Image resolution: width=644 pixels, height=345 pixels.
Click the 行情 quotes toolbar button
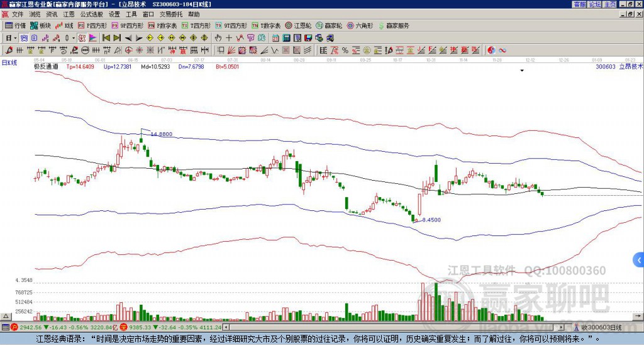[x=16, y=25]
